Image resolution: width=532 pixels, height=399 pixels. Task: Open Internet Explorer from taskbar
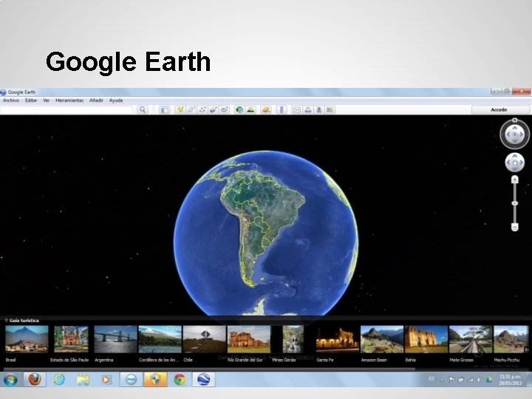(x=59, y=380)
